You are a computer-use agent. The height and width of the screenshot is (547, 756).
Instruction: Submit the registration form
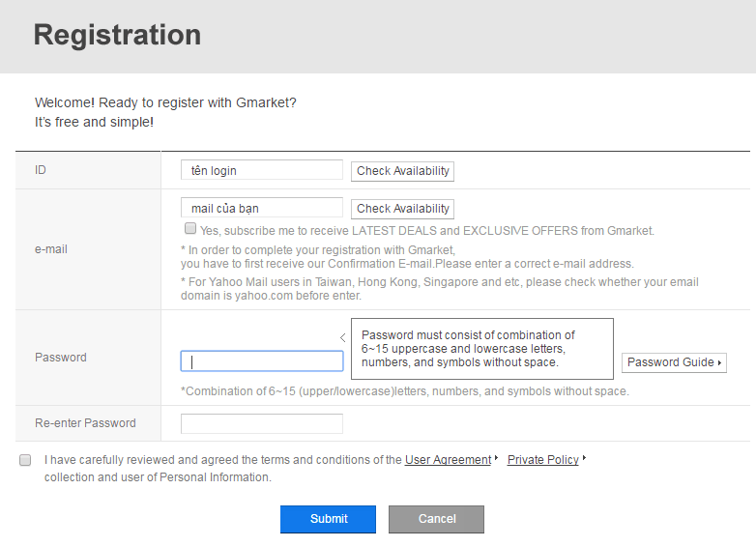[x=328, y=519]
